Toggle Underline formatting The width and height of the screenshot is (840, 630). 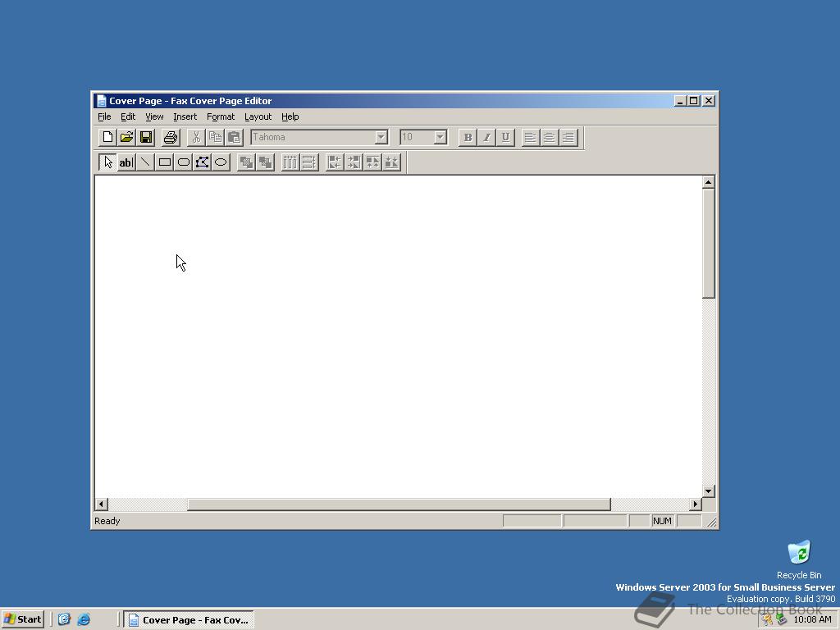pos(505,137)
